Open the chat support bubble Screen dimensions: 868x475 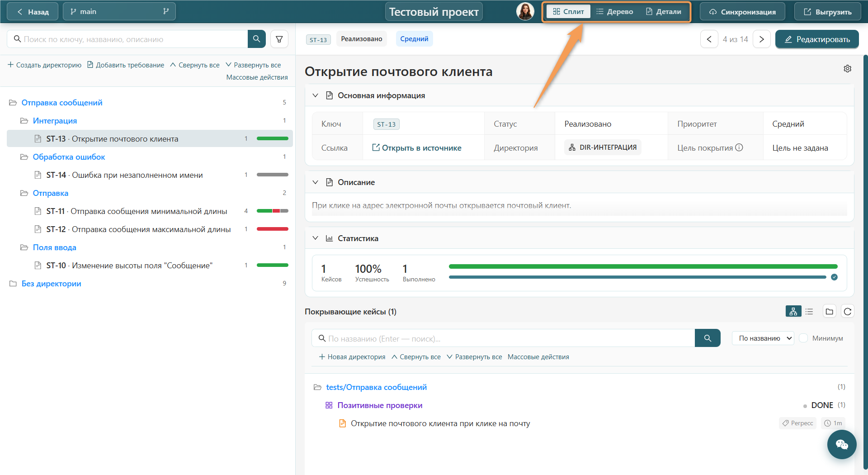[x=842, y=444]
